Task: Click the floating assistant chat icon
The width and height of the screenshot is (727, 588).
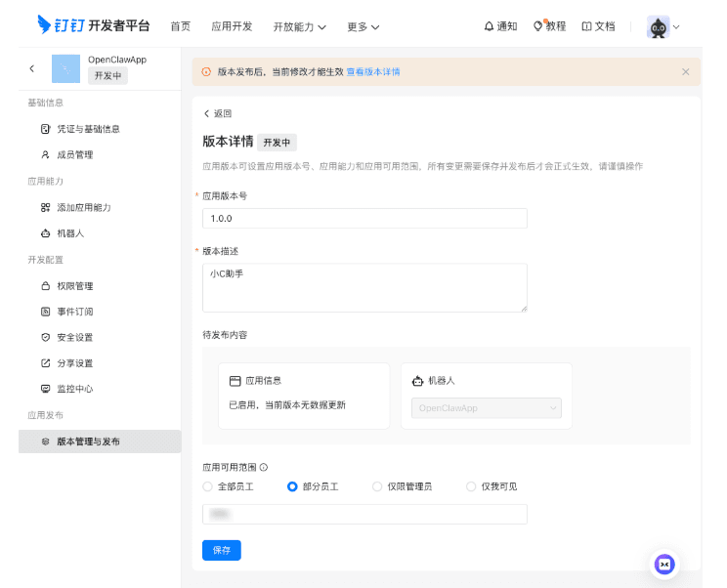Action: (x=664, y=564)
